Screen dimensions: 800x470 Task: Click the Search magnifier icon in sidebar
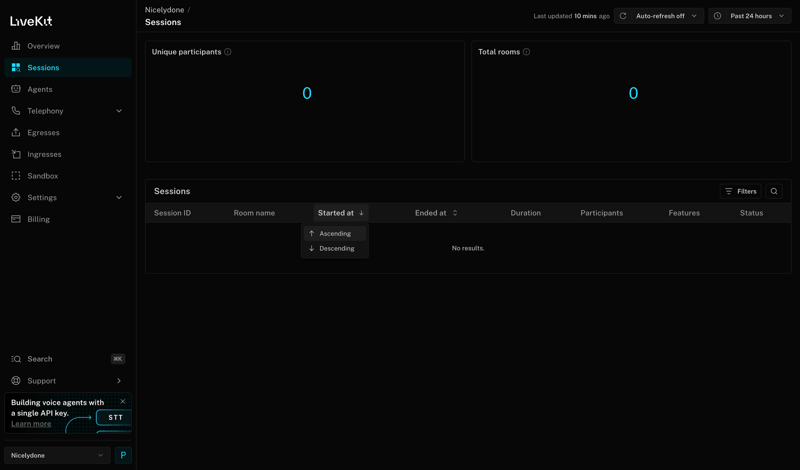tap(16, 359)
